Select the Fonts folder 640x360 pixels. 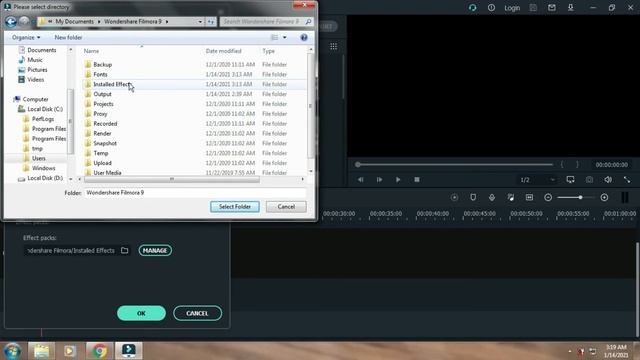(100, 74)
